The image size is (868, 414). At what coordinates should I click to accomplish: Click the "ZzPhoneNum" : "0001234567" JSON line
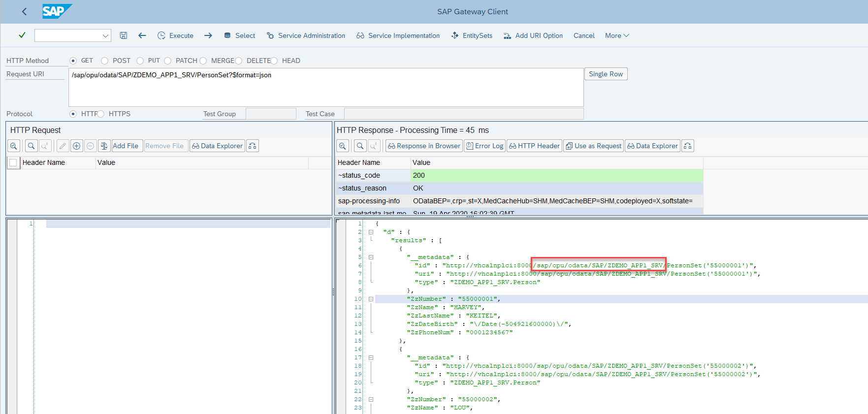(460, 332)
